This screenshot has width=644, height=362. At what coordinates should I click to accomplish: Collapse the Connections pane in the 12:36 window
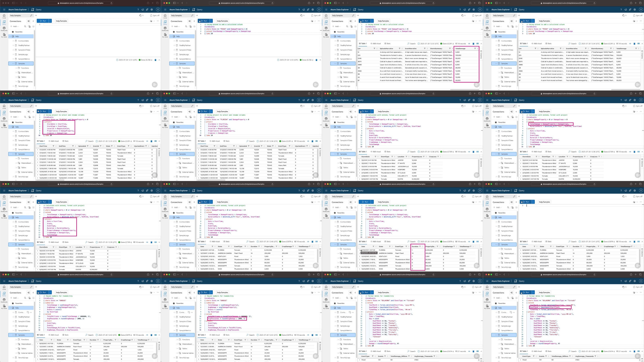point(194,112)
